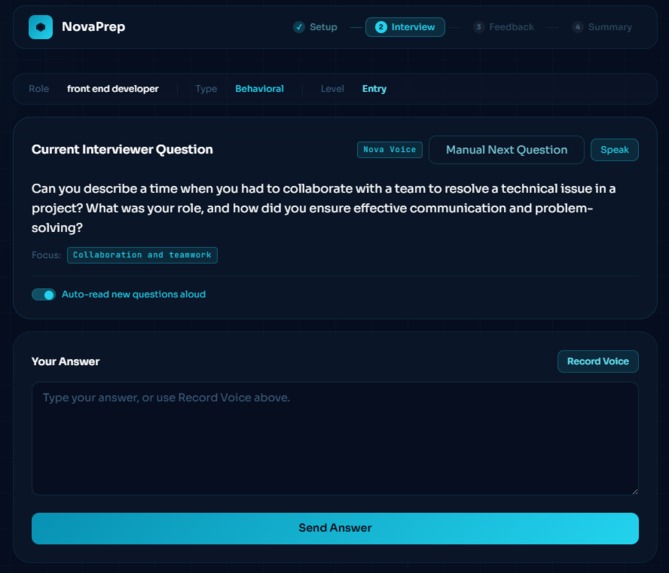The width and height of the screenshot is (669, 573).
Task: Toggle Auto-read new questions aloud switch
Action: 44,294
